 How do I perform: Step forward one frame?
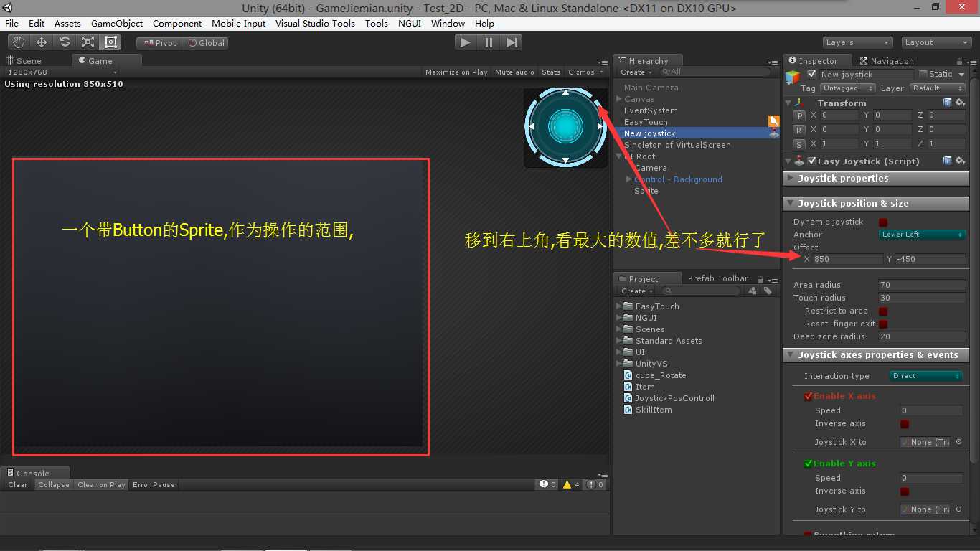(512, 42)
